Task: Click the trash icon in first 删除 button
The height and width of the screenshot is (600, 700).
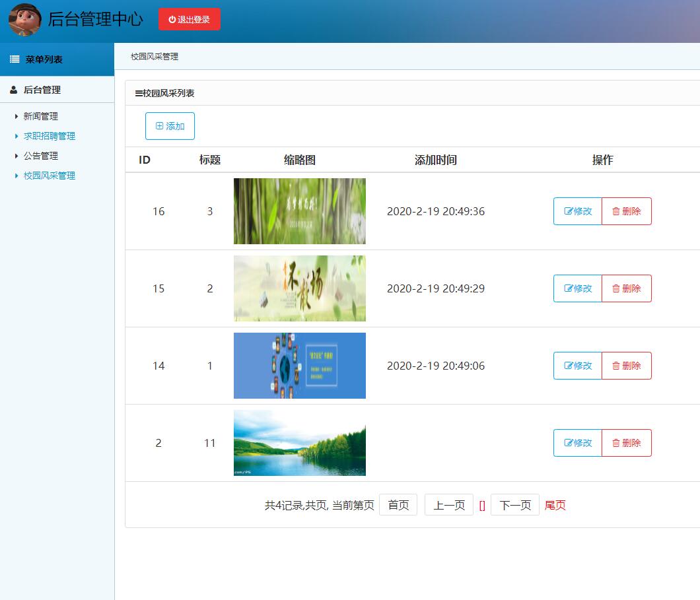Action: tap(617, 211)
